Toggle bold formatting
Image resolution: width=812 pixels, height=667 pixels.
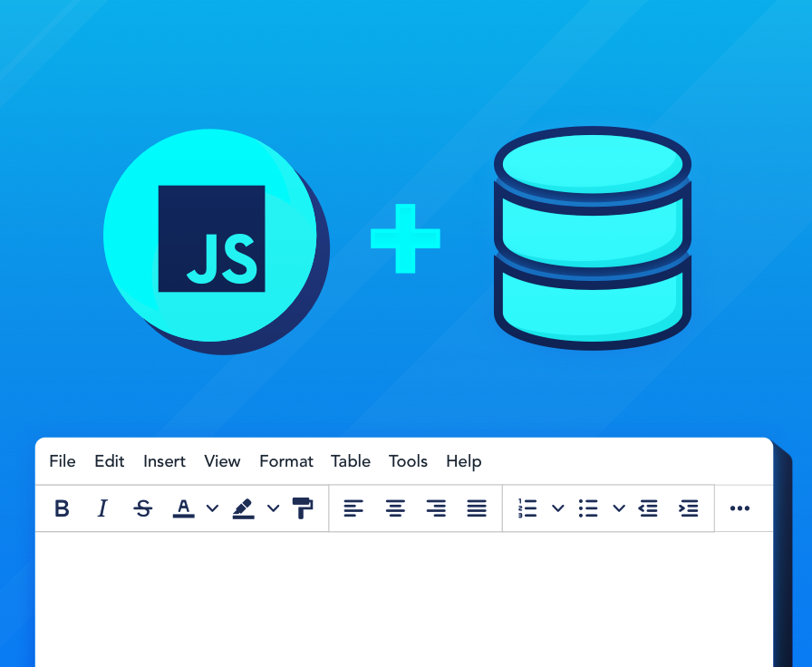[62, 508]
